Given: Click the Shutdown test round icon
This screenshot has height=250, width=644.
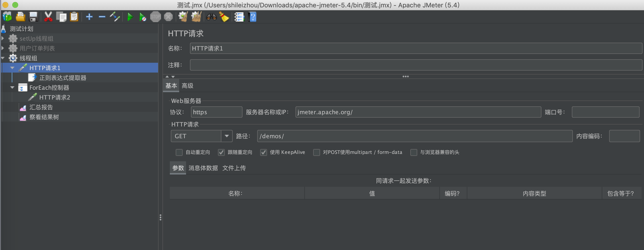Looking at the screenshot, I should (x=168, y=17).
